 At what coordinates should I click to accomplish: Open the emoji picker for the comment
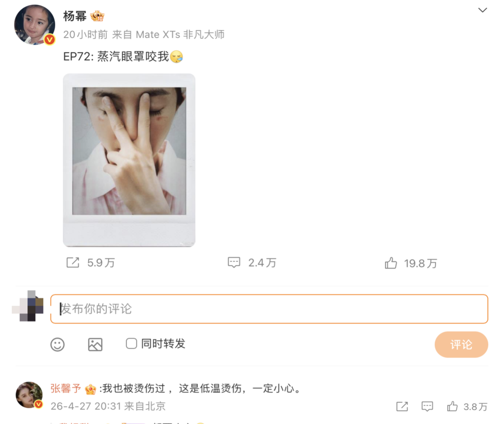[x=57, y=344]
